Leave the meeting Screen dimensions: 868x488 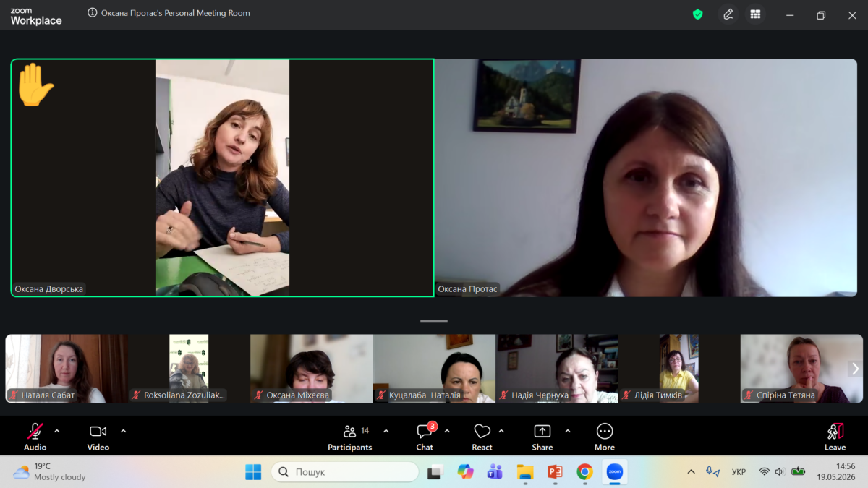click(x=835, y=437)
